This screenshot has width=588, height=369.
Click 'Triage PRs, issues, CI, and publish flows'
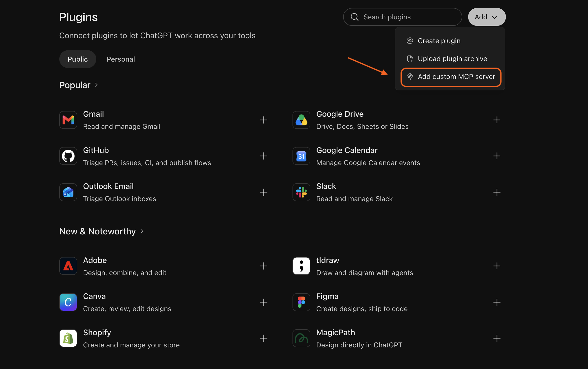coord(147,163)
